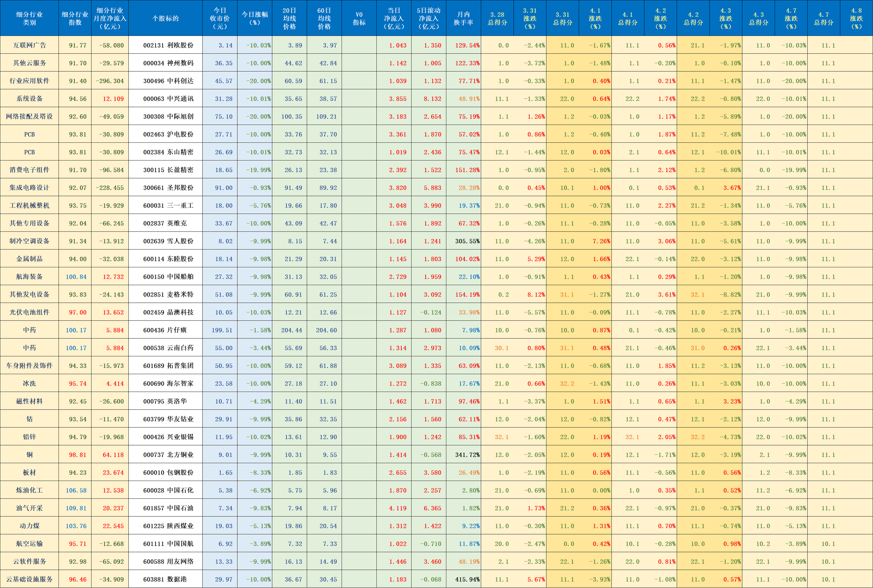Select the 集成电路设计 industry cell
Image resolution: width=873 pixels, height=588 pixels.
click(x=29, y=187)
